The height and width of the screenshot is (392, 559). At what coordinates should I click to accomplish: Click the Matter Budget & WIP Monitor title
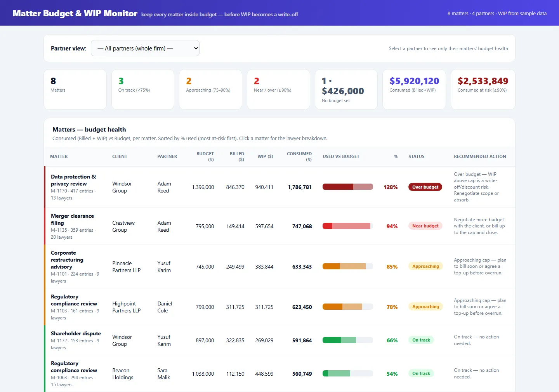[75, 13]
